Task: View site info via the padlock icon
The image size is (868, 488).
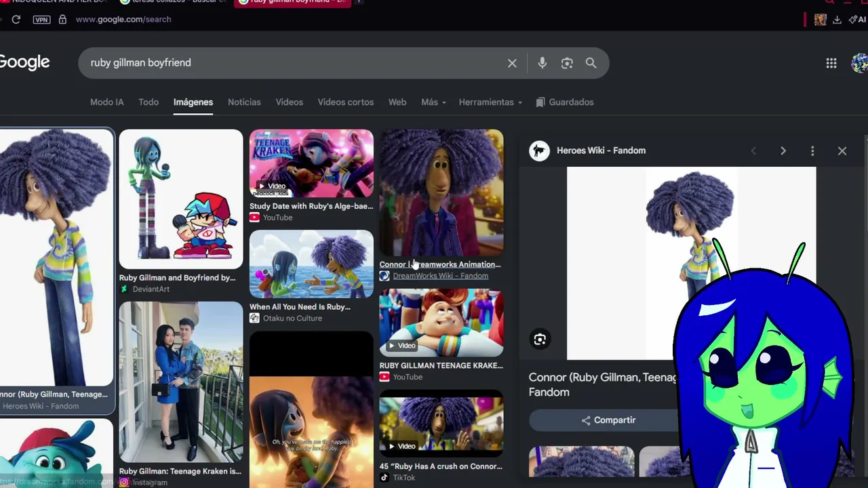Action: click(x=62, y=20)
